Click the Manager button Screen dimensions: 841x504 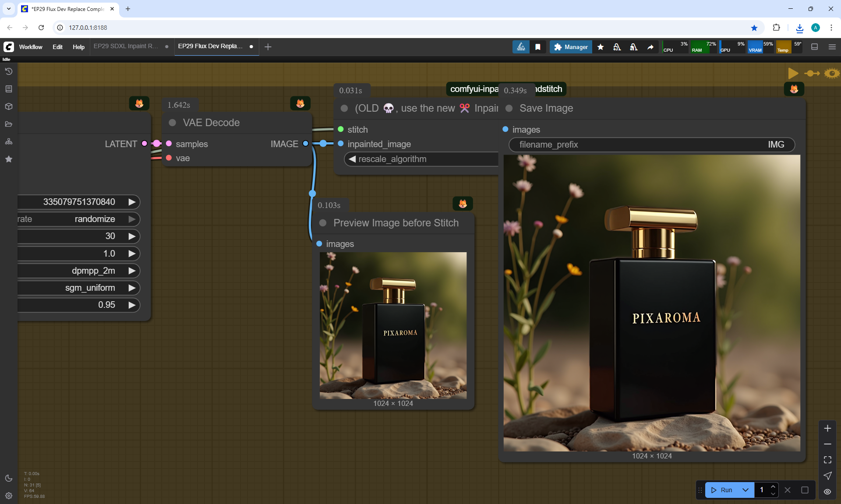(571, 47)
